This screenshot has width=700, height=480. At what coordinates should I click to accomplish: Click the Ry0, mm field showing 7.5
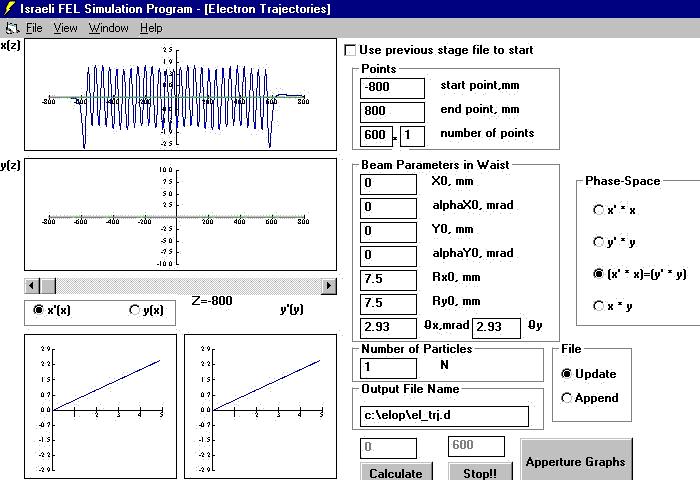[x=388, y=304]
